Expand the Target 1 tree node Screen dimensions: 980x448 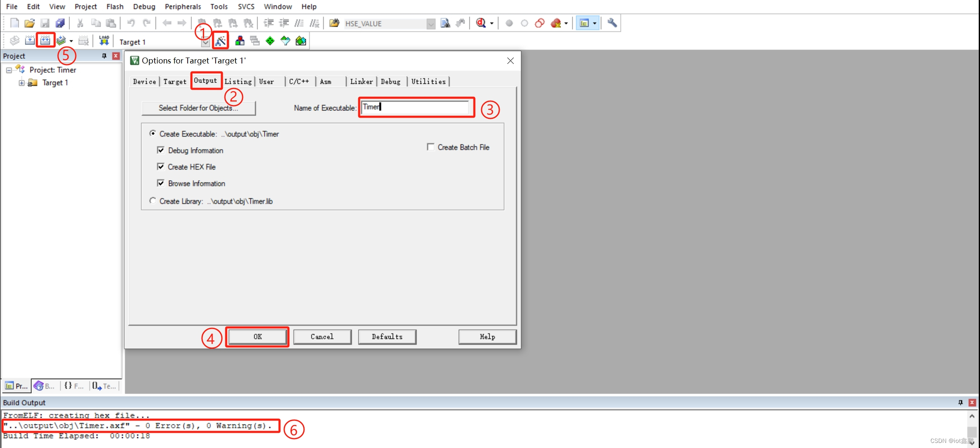(x=22, y=83)
